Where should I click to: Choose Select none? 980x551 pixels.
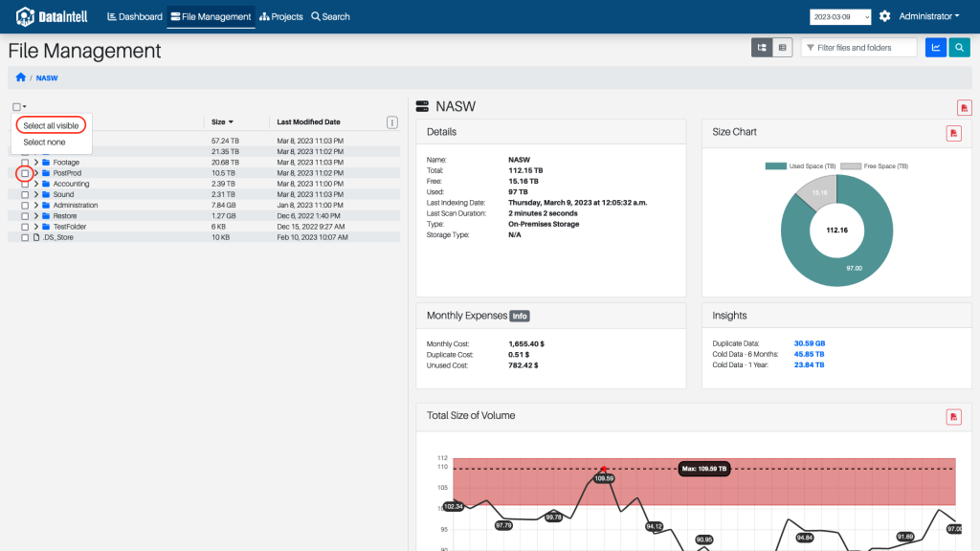point(44,143)
